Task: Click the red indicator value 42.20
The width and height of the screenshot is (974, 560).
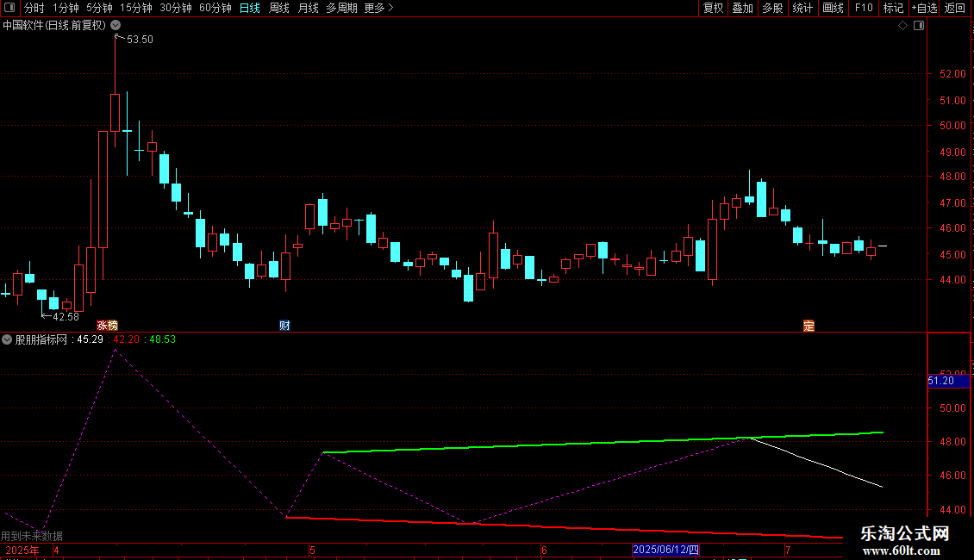Action: [126, 339]
